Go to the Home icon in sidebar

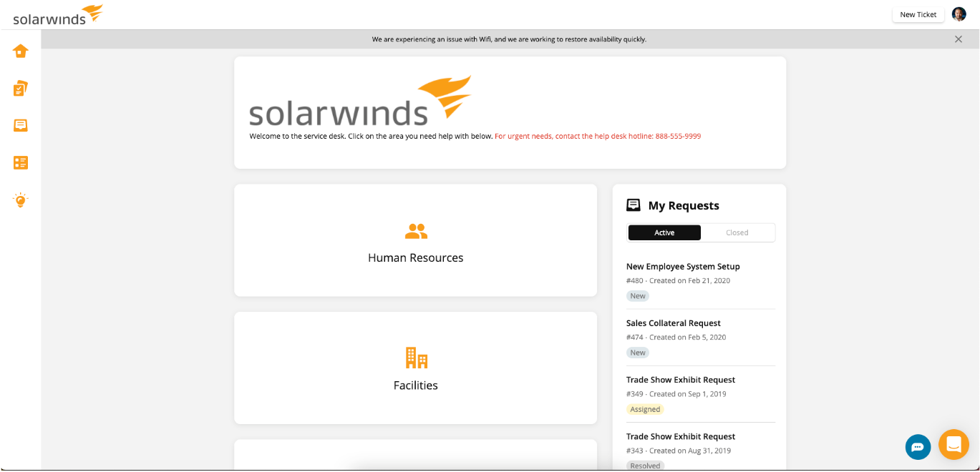point(20,51)
